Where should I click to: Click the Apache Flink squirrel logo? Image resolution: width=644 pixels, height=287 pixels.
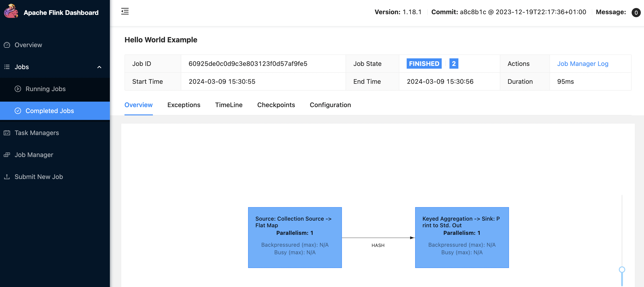click(x=11, y=11)
